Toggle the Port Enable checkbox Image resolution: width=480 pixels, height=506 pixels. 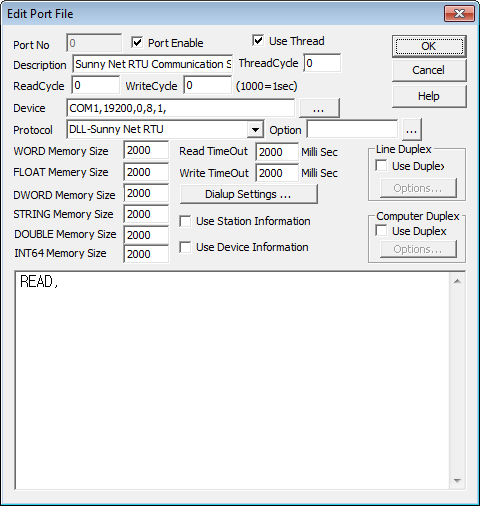pyautogui.click(x=137, y=42)
